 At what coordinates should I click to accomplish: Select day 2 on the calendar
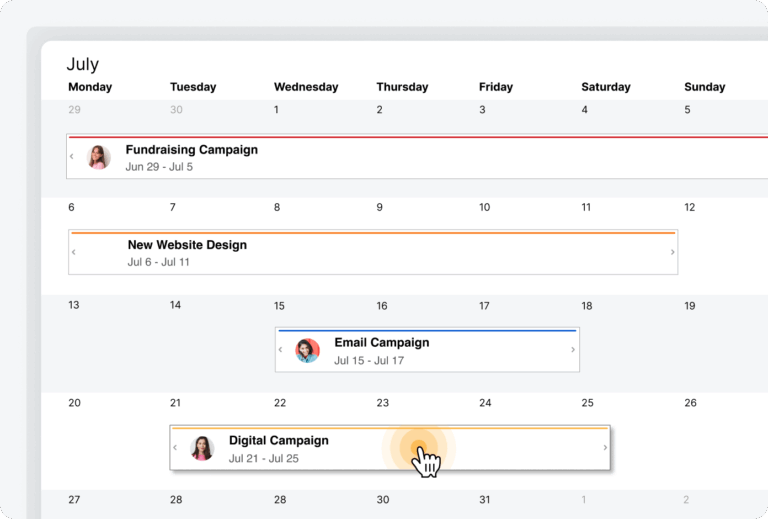pyautogui.click(x=380, y=110)
